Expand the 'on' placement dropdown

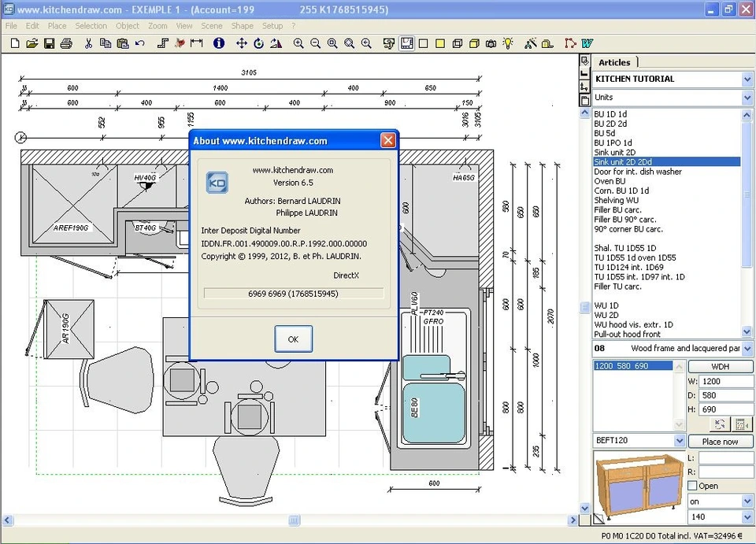[747, 501]
